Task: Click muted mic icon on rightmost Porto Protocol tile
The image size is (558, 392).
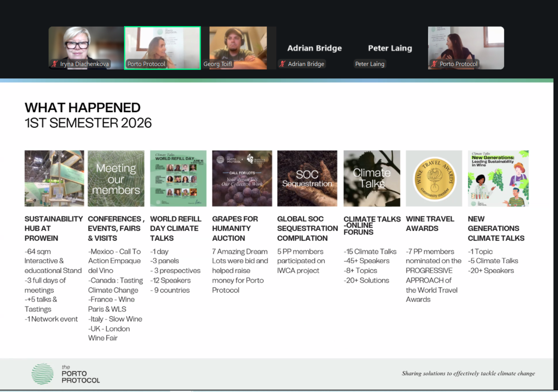Action: tap(434, 64)
